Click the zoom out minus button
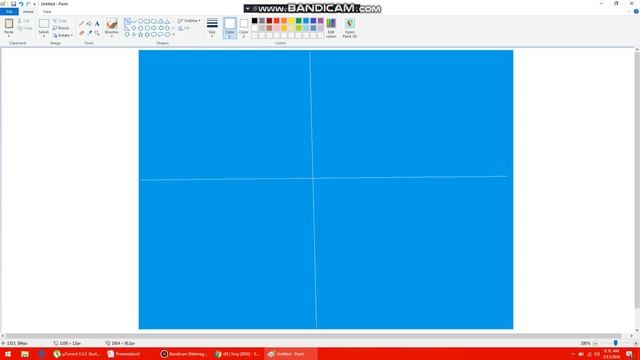Screen dimensions: 640x360 click(x=595, y=343)
